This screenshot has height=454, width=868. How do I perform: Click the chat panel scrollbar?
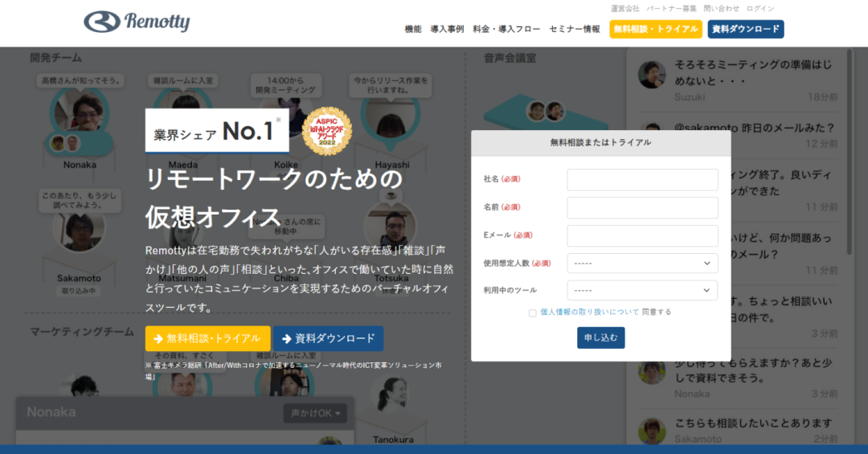[850, 152]
